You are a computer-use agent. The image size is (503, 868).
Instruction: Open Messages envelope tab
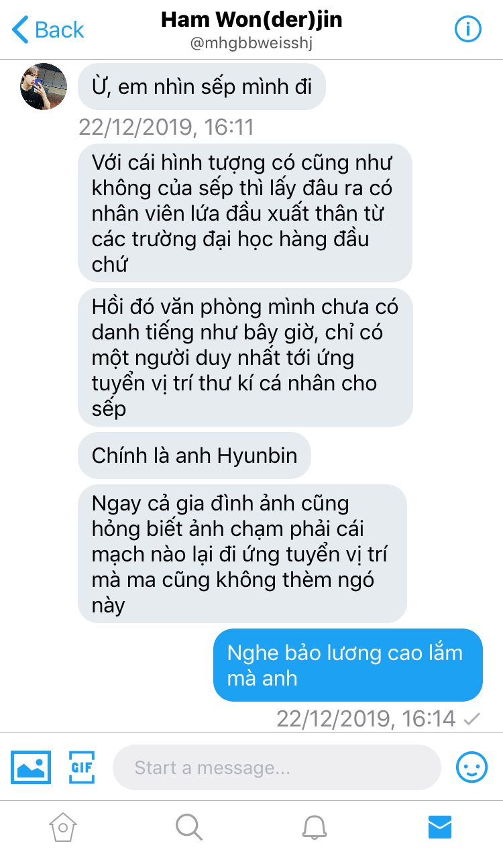pos(440,826)
